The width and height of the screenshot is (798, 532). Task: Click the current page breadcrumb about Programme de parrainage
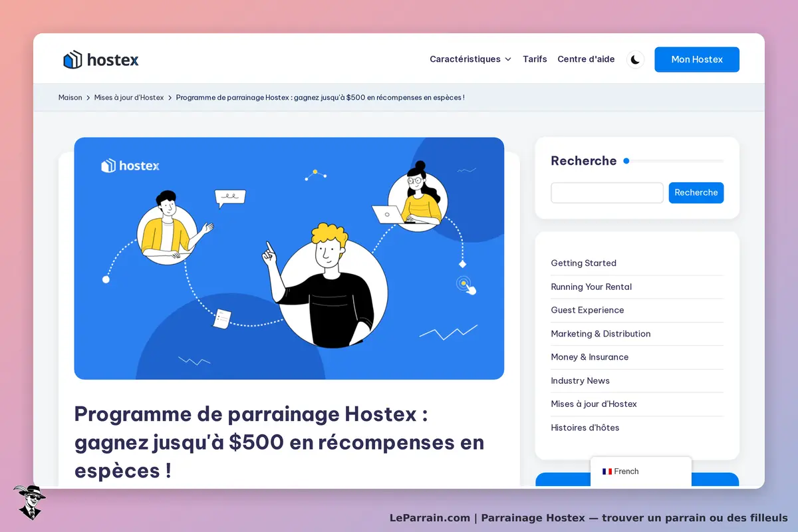pyautogui.click(x=320, y=97)
